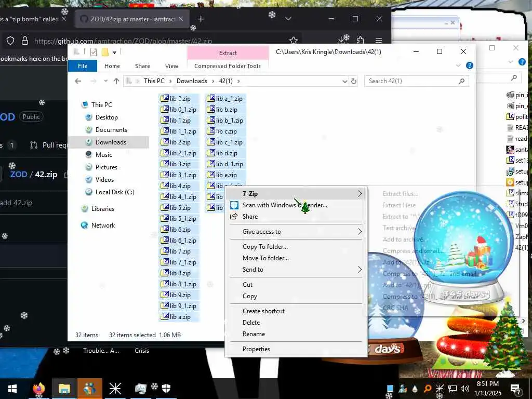Open Firefox list all tabs chevron

coord(288,19)
